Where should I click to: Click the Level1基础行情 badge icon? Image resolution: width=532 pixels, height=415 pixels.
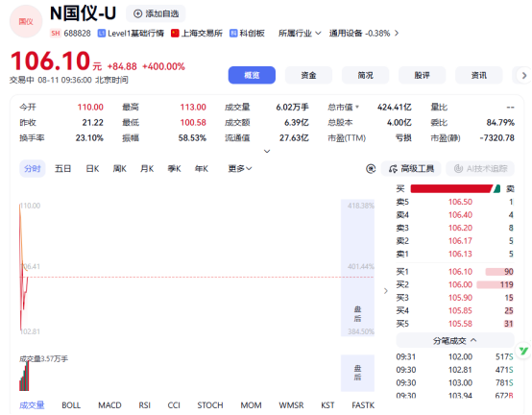(x=101, y=34)
